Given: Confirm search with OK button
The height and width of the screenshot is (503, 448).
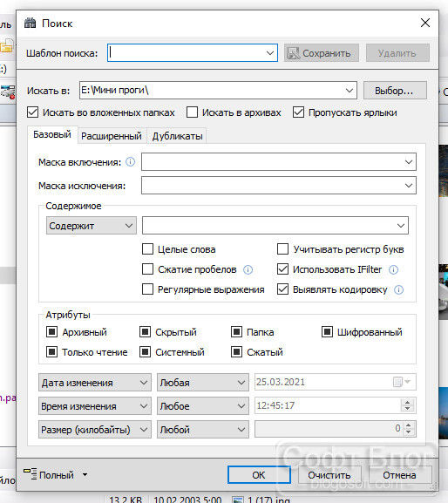Looking at the screenshot, I should click(x=259, y=475).
